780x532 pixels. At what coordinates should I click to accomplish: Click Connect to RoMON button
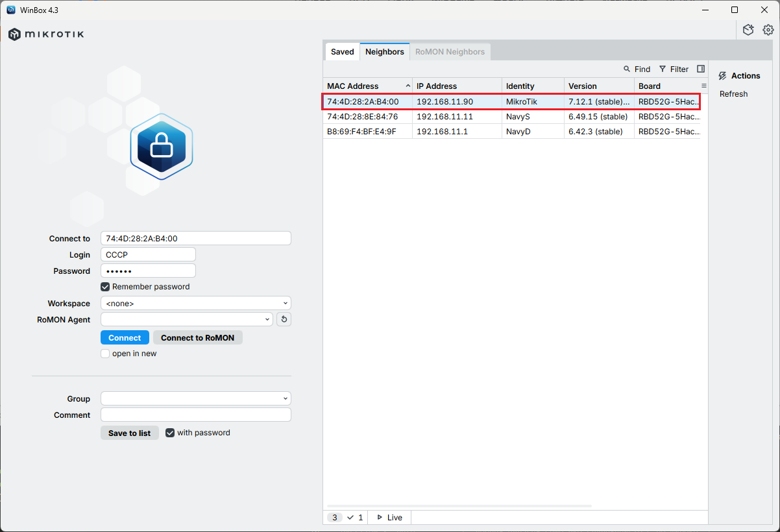click(198, 337)
